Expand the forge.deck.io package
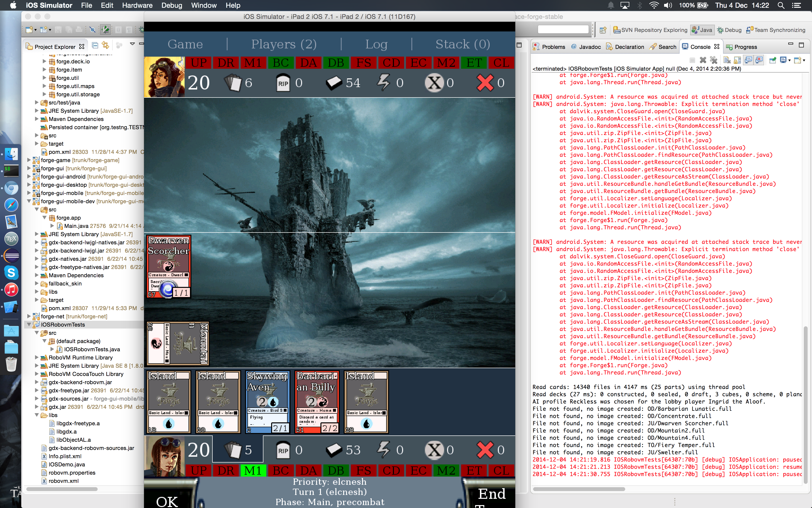The image size is (812, 508). point(44,61)
